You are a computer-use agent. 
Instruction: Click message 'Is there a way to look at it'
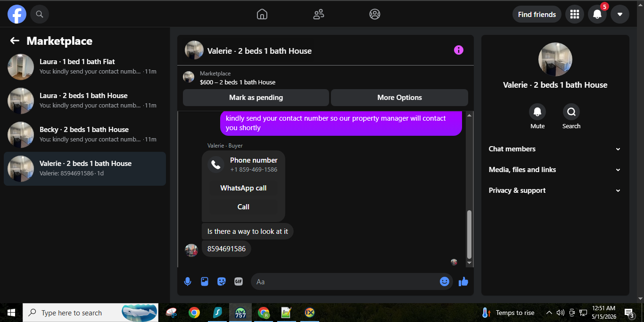point(248,231)
